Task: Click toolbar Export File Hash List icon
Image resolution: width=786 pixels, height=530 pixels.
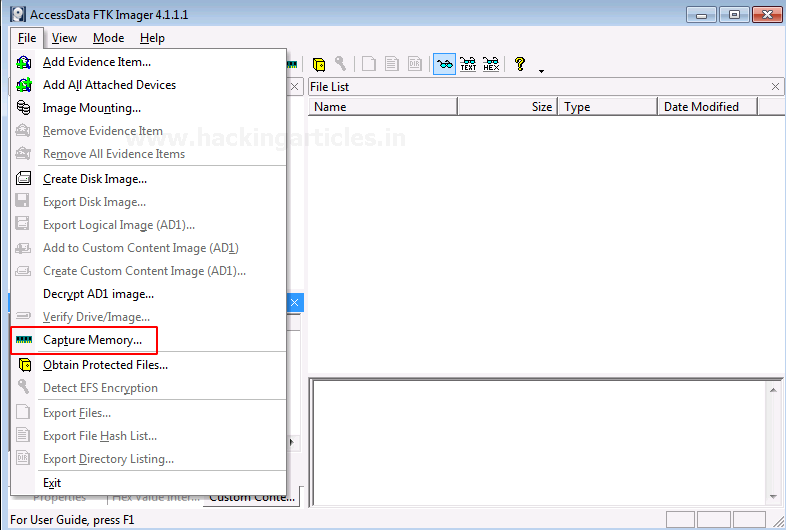Action: (x=392, y=64)
